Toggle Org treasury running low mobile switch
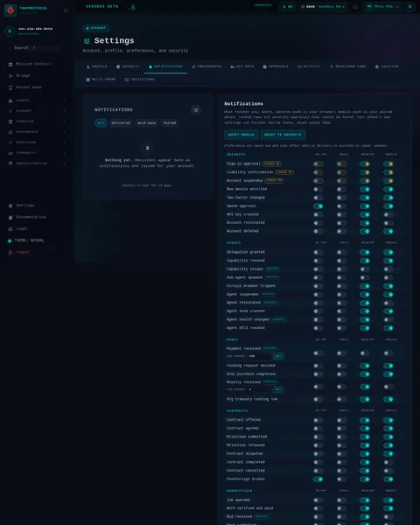 coord(388,400)
